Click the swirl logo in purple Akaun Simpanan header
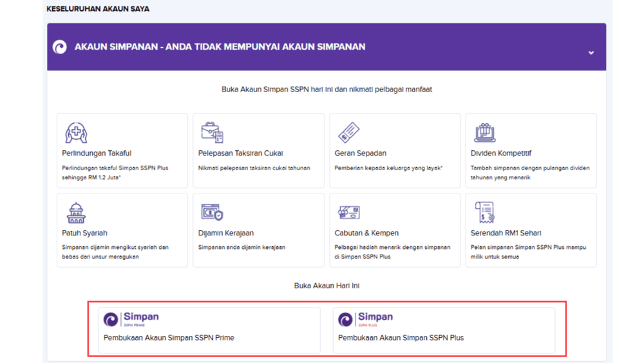644x363 pixels. (59, 47)
